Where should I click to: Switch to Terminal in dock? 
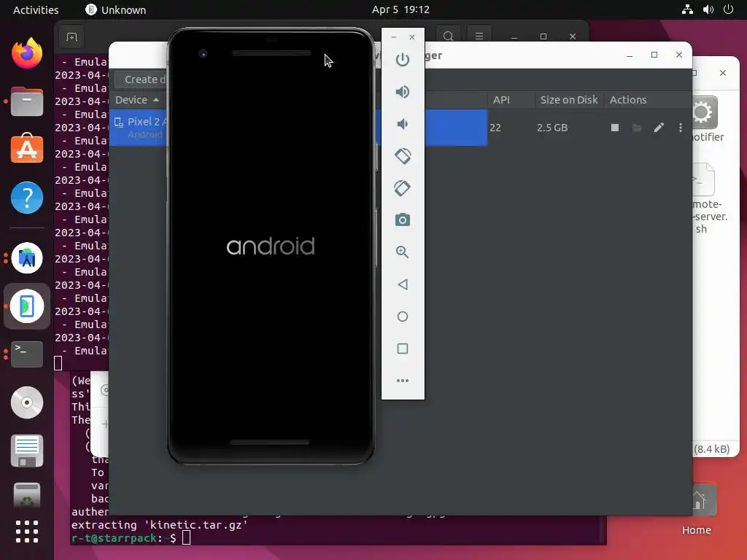[x=27, y=354]
